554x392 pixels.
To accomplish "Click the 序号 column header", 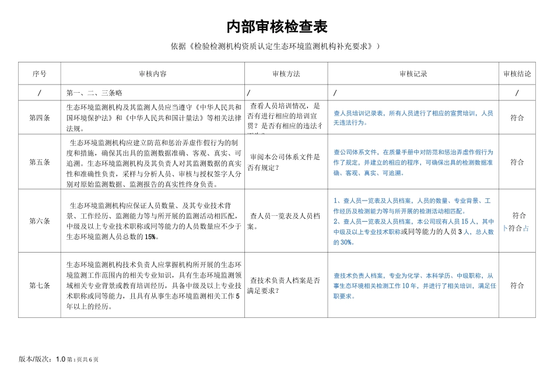I will pos(39,73).
